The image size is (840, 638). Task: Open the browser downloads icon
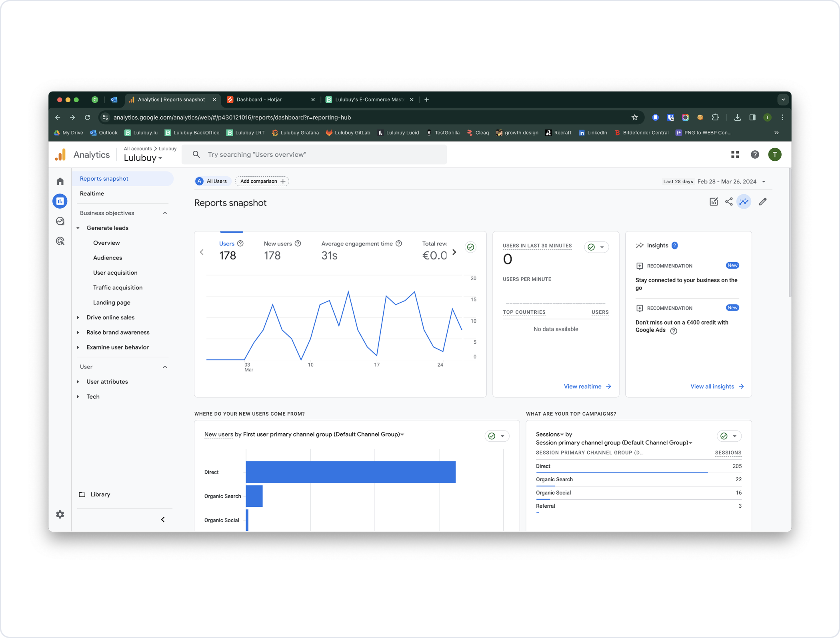tap(737, 118)
